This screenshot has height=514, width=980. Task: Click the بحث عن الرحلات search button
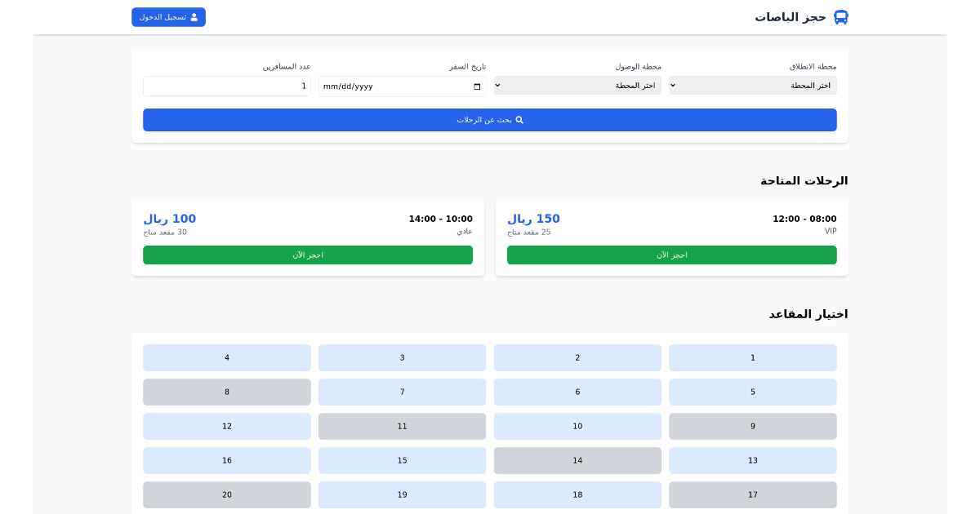(490, 120)
